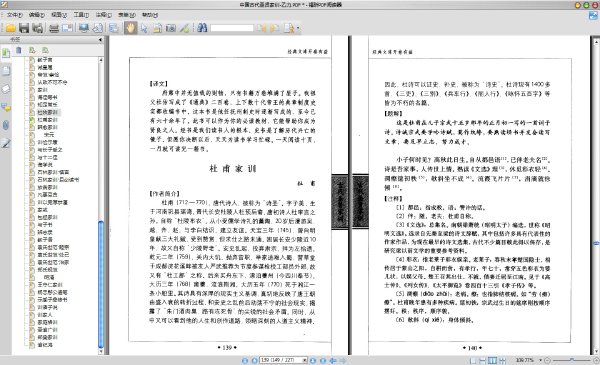Click the bookmark list scrollbar thumb
This screenshot has width=600, height=365.
click(101, 283)
